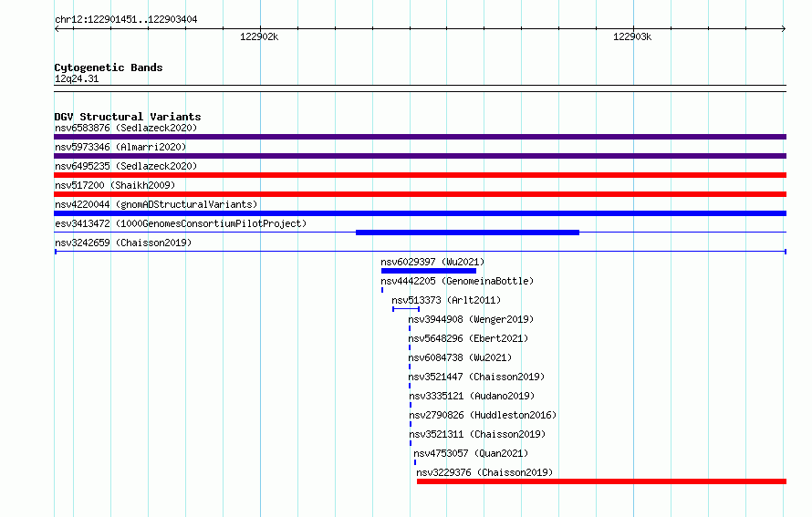Click the blue nsv6029397 variant bar
The image size is (812, 517).
429,271
